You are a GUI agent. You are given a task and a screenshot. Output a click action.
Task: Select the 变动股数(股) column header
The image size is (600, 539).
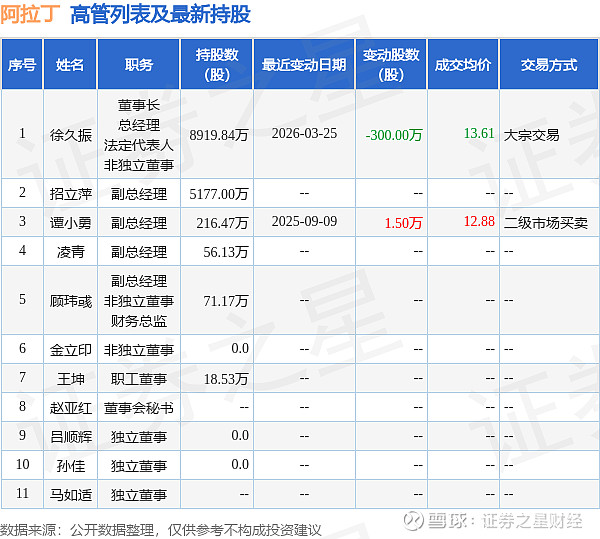[391, 64]
